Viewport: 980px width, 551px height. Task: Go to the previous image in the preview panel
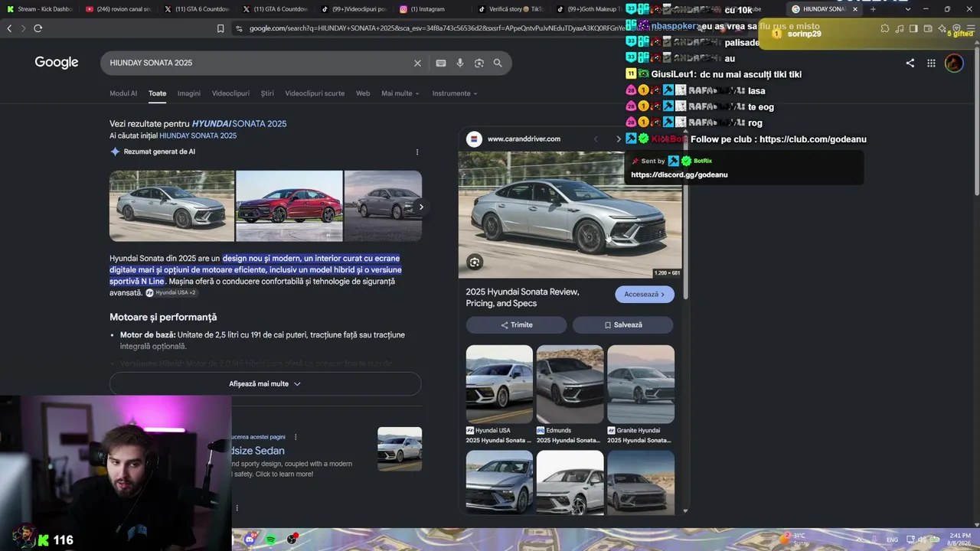[x=596, y=139]
